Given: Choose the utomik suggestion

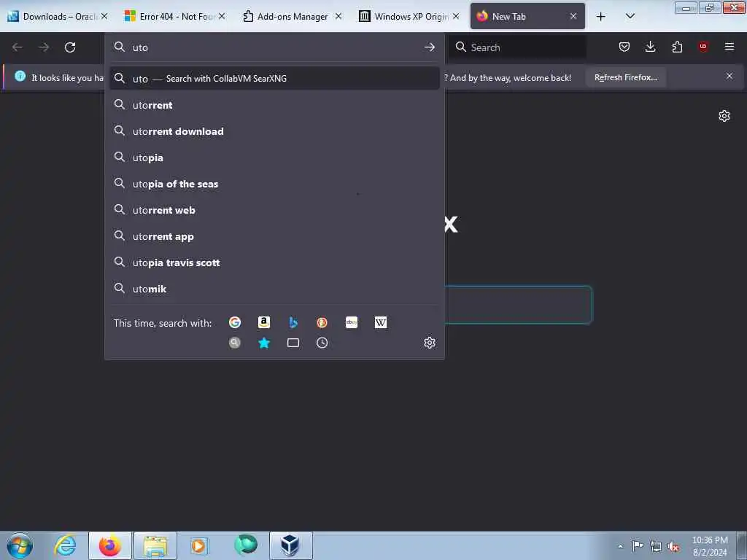Looking at the screenshot, I should pyautogui.click(x=274, y=289).
